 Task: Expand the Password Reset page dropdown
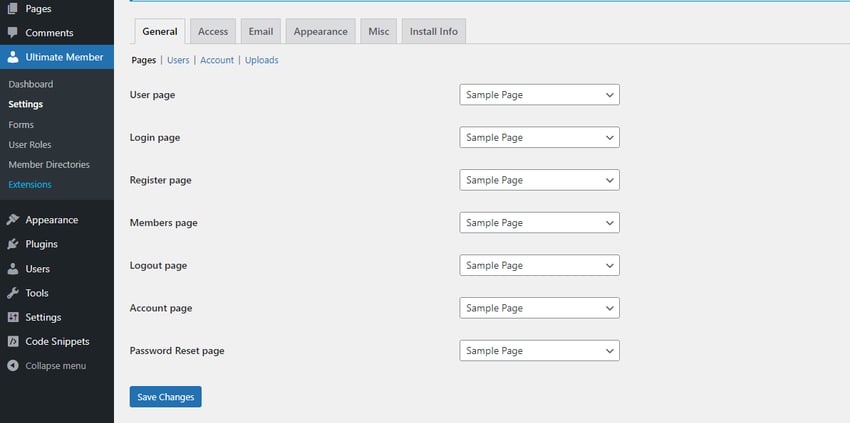pyautogui.click(x=539, y=351)
